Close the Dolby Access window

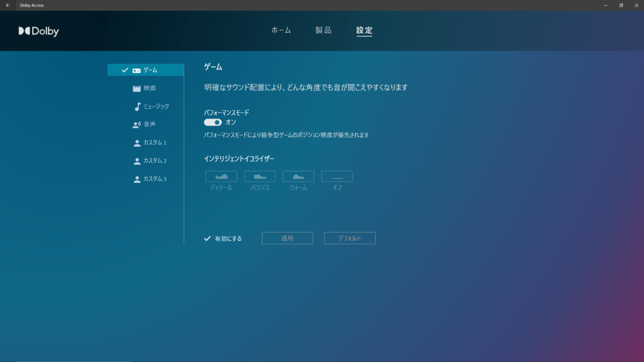(636, 5)
